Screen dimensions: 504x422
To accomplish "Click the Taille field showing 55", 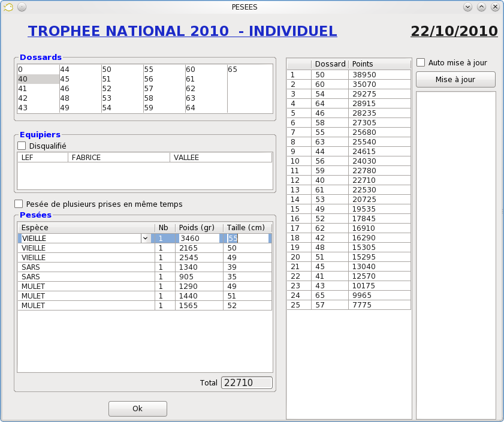I will point(246,238).
